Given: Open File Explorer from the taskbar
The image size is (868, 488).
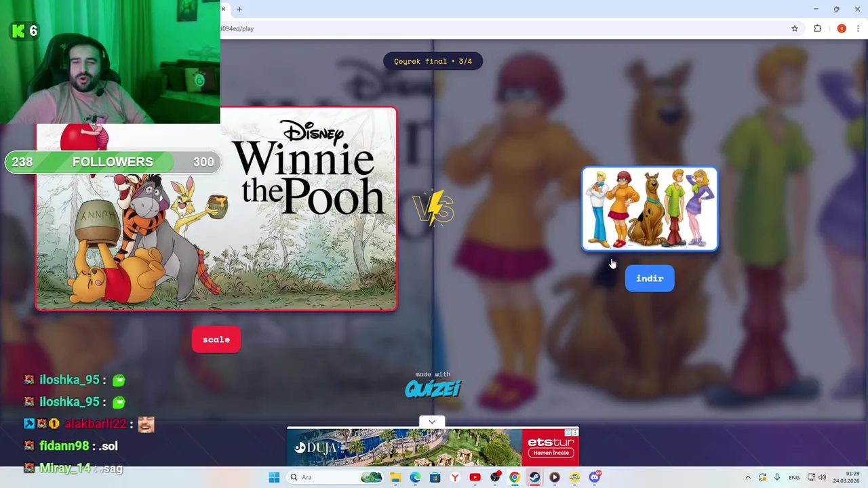Looking at the screenshot, I should point(395,477).
